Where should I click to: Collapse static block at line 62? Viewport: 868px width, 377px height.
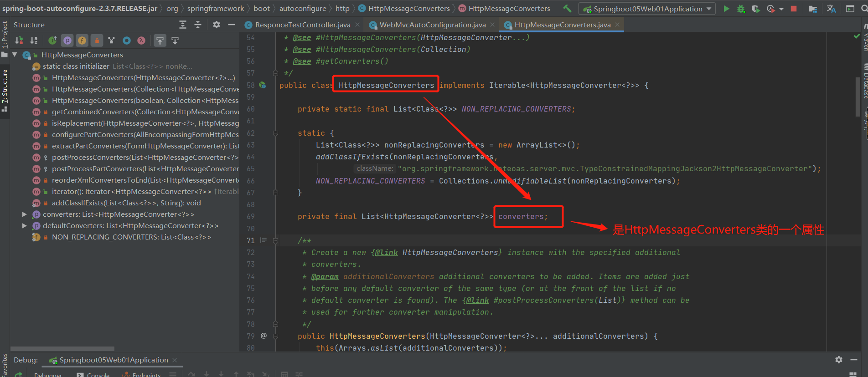(x=275, y=133)
